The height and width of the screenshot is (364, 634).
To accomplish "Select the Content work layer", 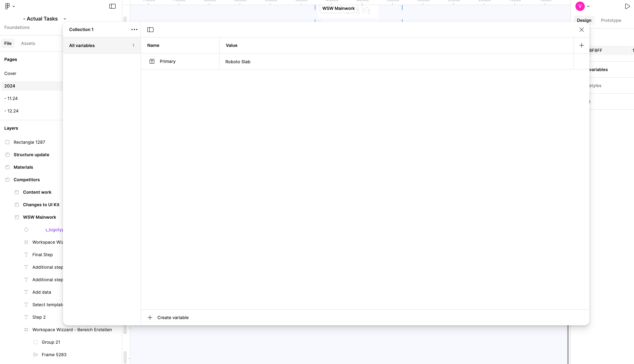I will click(x=37, y=192).
